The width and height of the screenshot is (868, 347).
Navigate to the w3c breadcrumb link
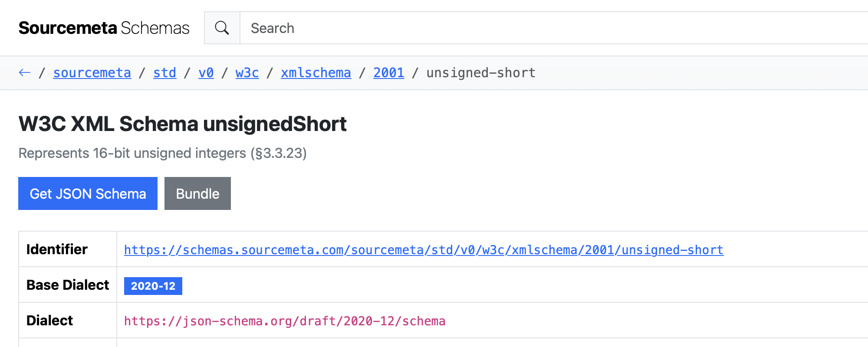click(x=247, y=73)
